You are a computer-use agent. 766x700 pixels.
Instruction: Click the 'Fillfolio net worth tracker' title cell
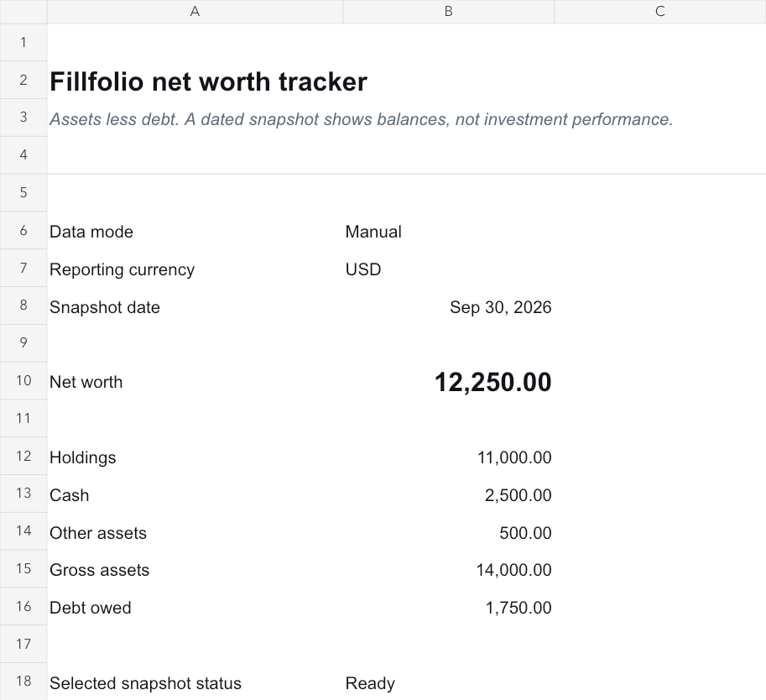[x=195, y=81]
